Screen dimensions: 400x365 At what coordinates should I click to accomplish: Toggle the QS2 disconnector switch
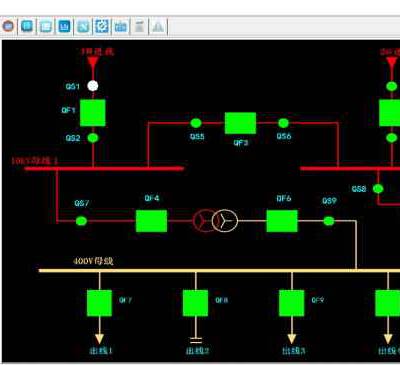click(x=93, y=138)
